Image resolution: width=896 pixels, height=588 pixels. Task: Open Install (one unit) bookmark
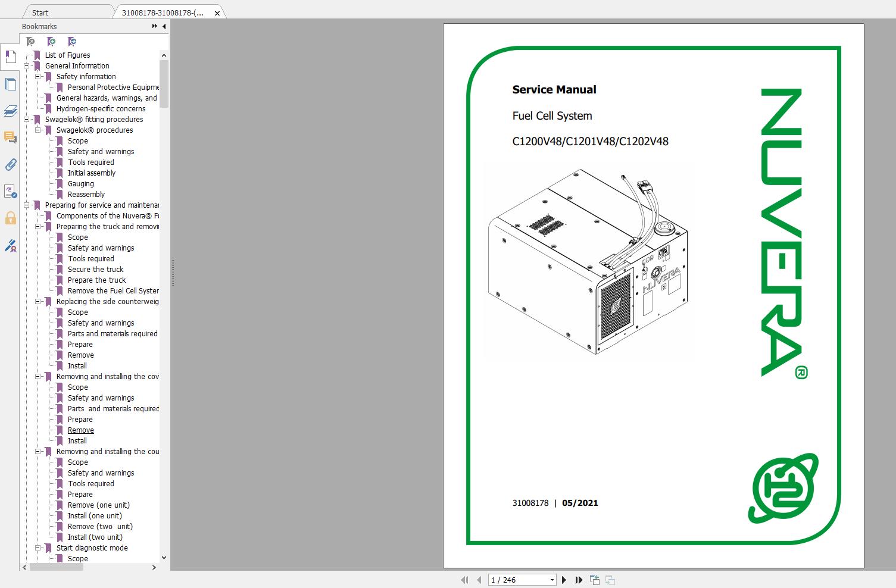pos(95,516)
